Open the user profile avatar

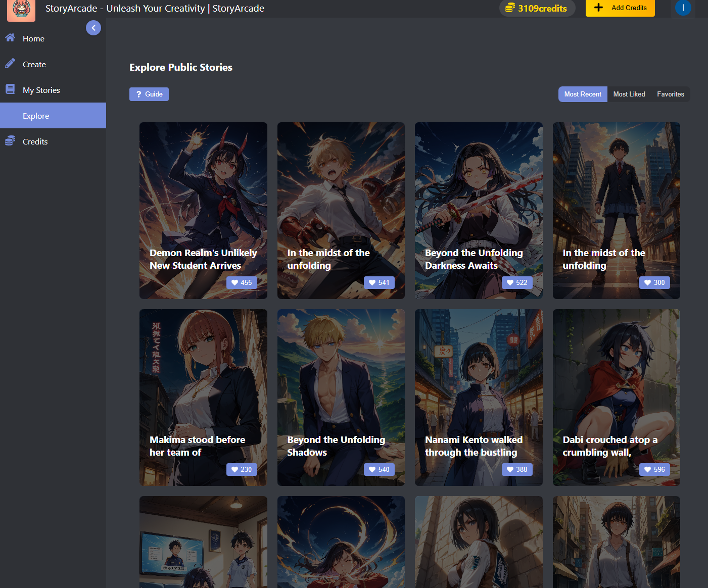tap(683, 8)
